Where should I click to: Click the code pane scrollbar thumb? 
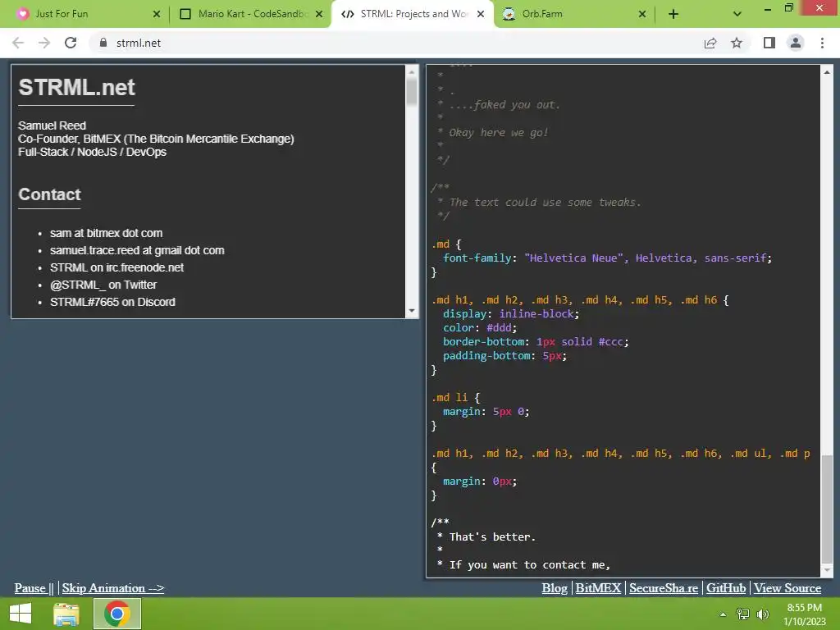827,508
